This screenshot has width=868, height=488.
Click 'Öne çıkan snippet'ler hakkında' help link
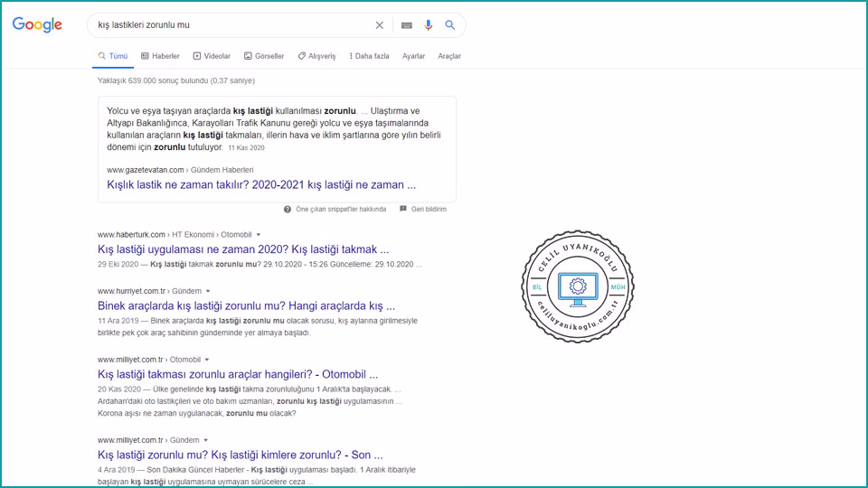pos(341,209)
